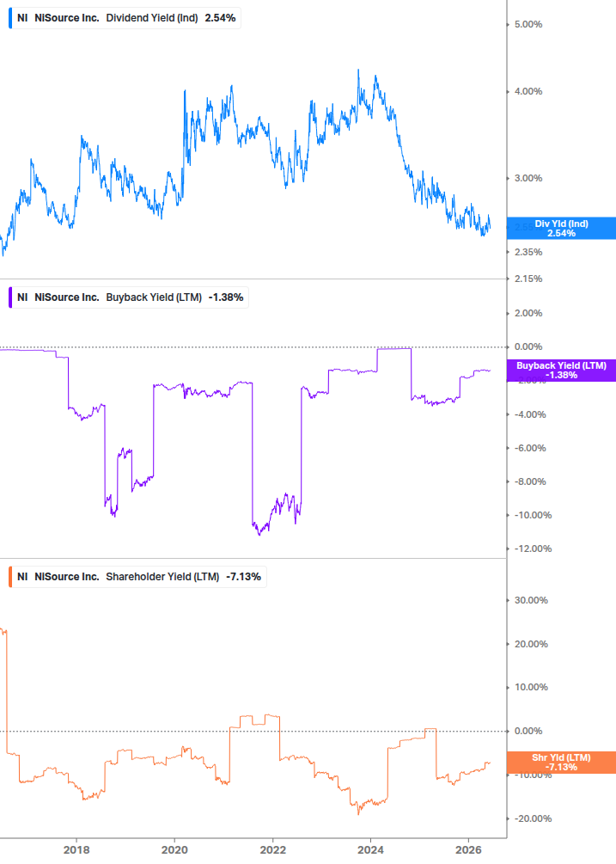
Task: Click the 2.54% value in Dividend Yield legend
Action: [220, 18]
